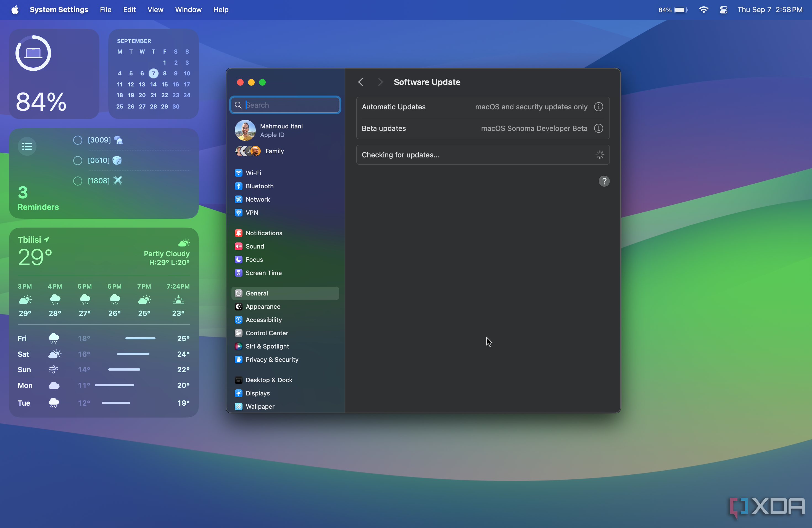Select Privacy & Security settings
Image resolution: width=812 pixels, height=528 pixels.
click(x=272, y=359)
